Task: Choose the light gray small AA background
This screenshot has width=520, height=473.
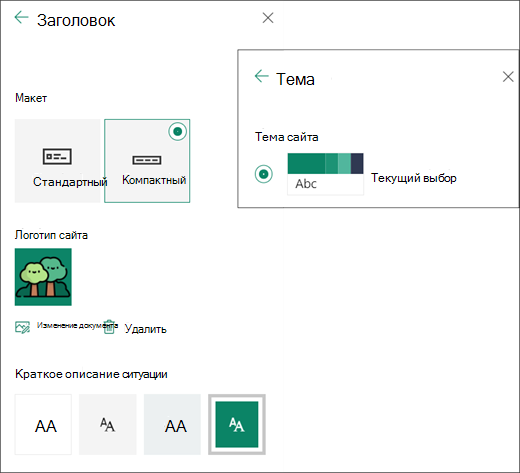Action: point(108,424)
